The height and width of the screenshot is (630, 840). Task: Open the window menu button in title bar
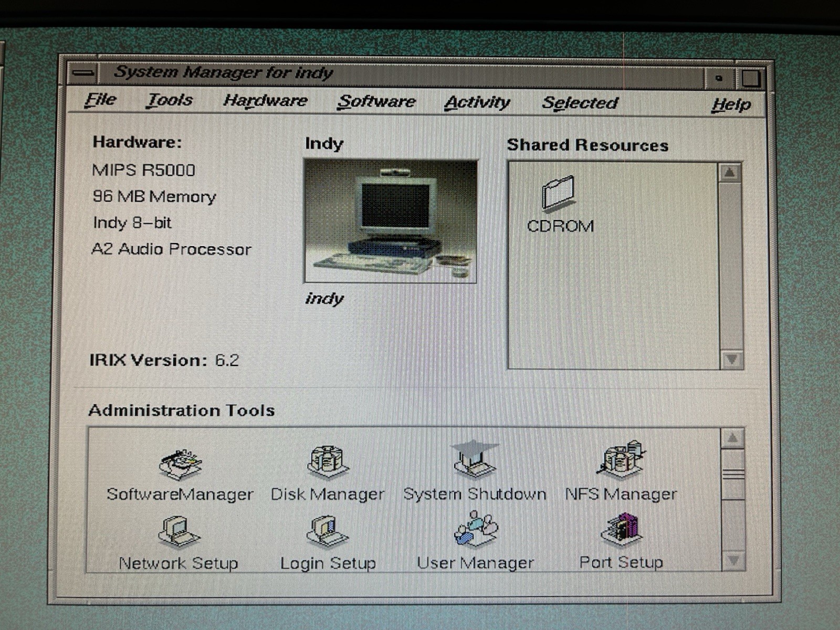[x=84, y=72]
